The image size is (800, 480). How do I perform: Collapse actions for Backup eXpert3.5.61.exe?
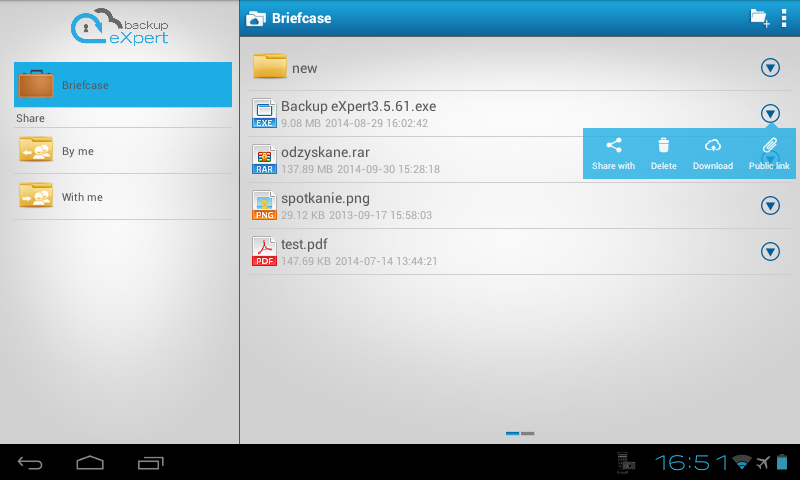[770, 113]
